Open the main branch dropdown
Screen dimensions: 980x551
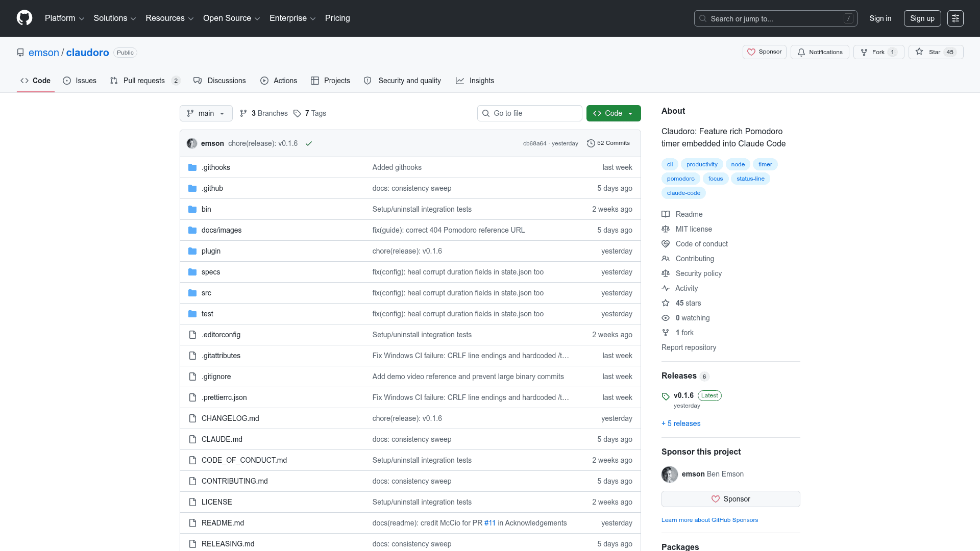coord(206,113)
